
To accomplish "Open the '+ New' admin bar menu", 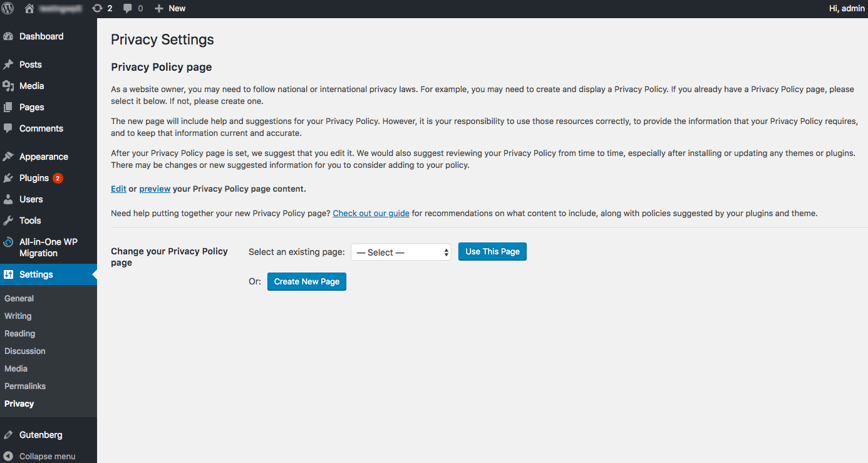I will coord(169,8).
